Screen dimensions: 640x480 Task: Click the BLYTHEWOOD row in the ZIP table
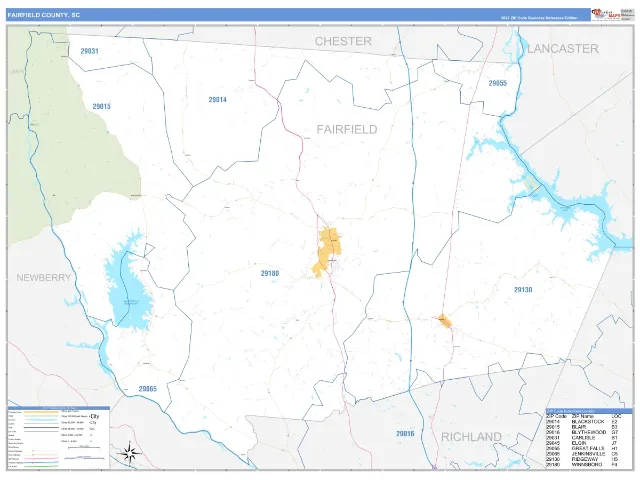pos(582,432)
